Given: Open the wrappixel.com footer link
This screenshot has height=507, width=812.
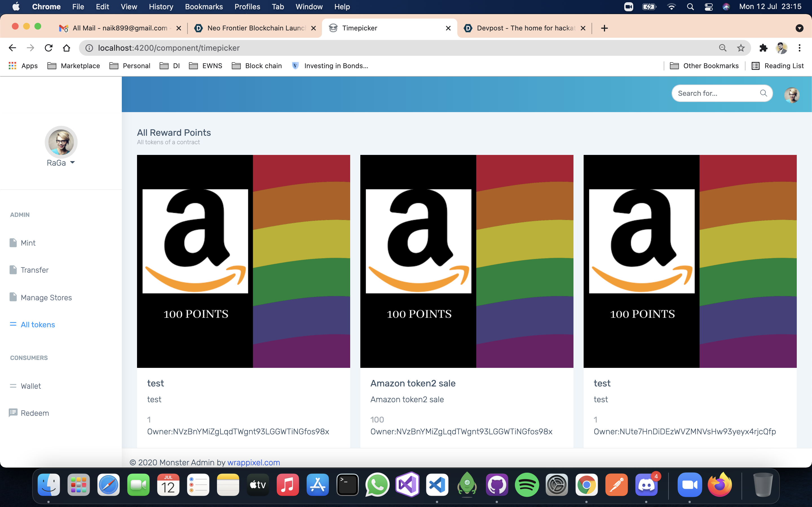Looking at the screenshot, I should click(253, 462).
